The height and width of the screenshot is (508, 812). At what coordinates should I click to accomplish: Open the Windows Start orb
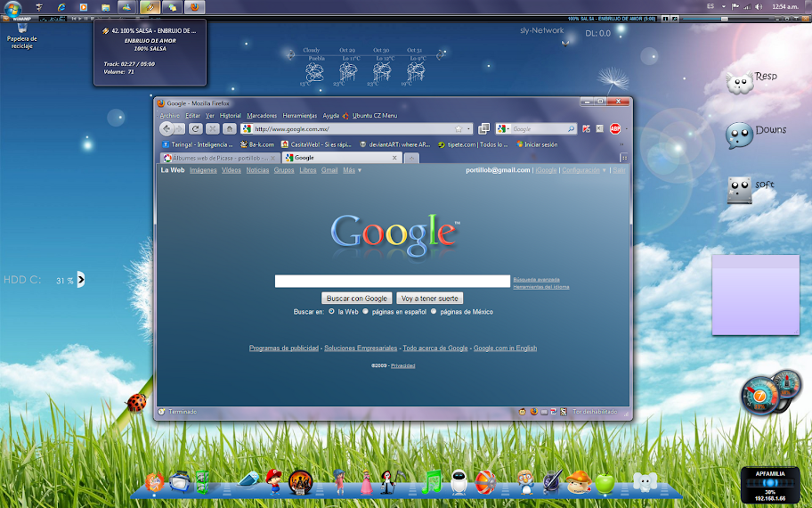pyautogui.click(x=12, y=8)
